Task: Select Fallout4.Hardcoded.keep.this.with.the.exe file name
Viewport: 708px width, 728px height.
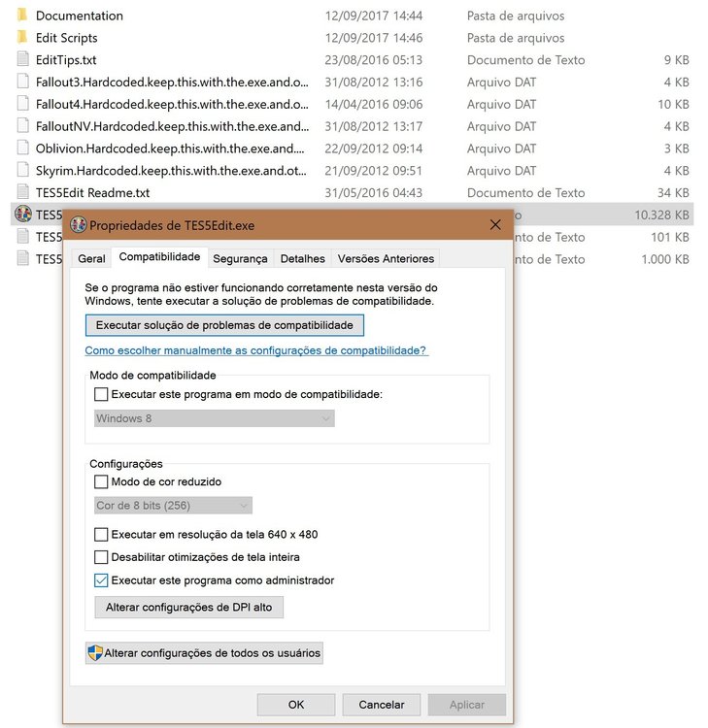Action: (172, 104)
